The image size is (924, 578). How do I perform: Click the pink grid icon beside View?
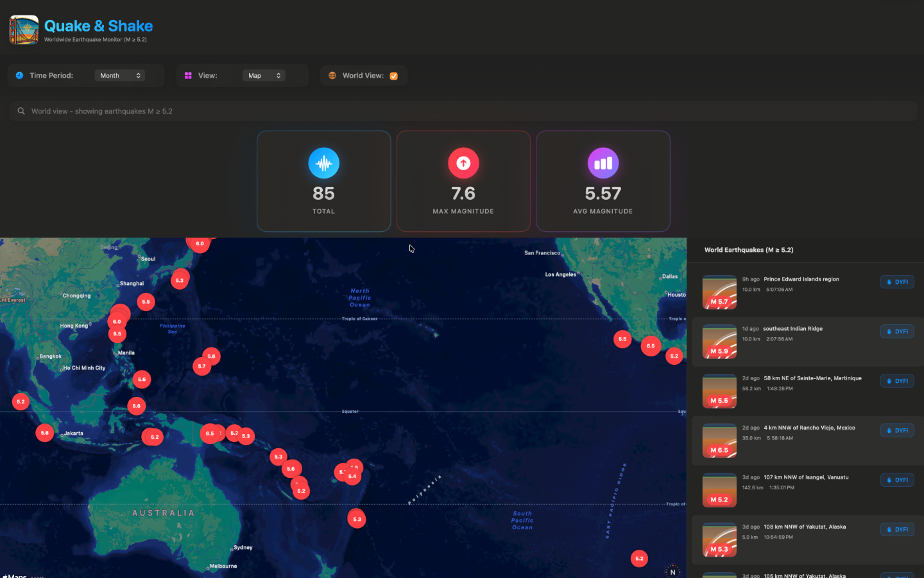coord(188,75)
